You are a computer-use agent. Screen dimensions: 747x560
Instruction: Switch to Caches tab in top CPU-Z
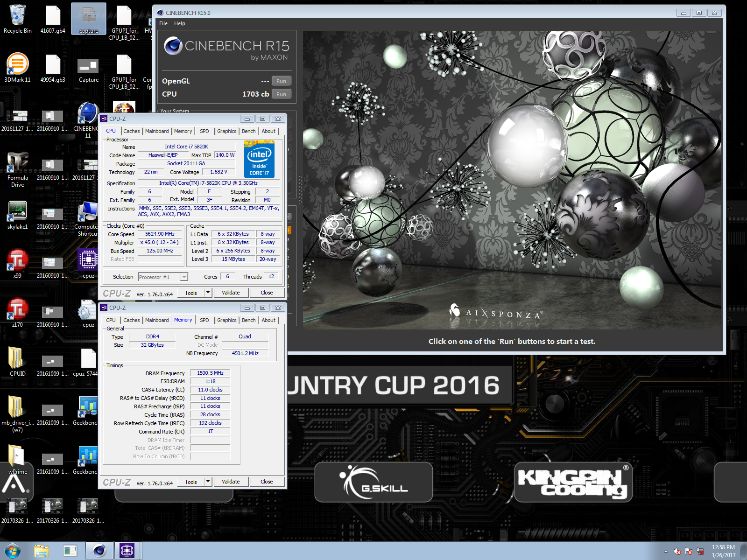[x=132, y=131]
